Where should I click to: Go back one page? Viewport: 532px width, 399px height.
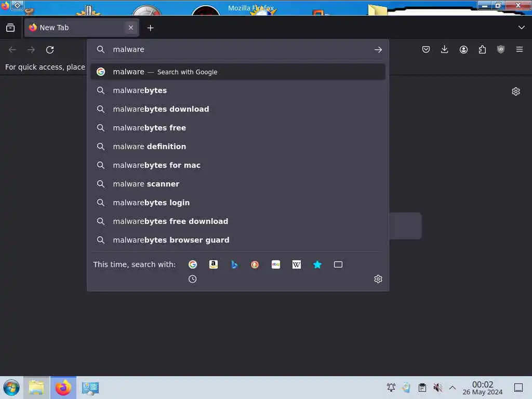[12, 50]
